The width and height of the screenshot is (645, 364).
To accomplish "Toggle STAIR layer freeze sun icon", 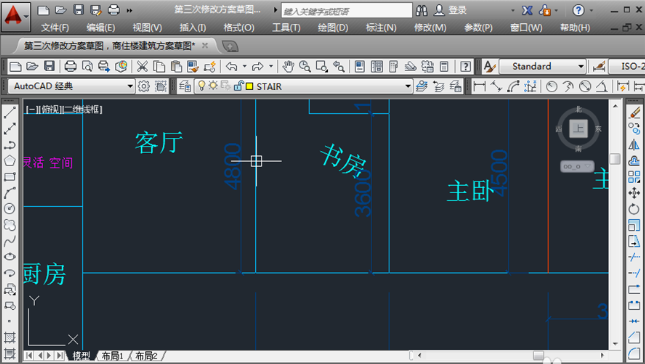I will 213,86.
